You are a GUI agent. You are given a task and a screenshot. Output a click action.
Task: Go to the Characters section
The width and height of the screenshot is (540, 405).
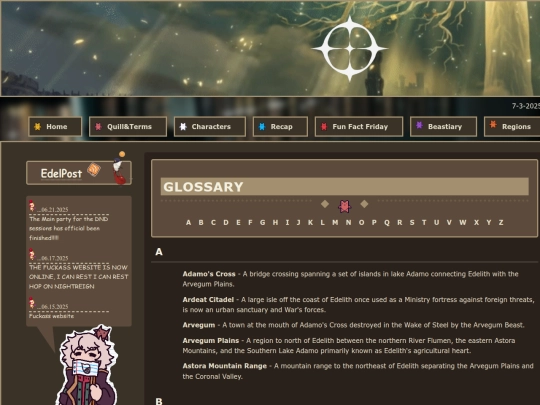[210, 127]
